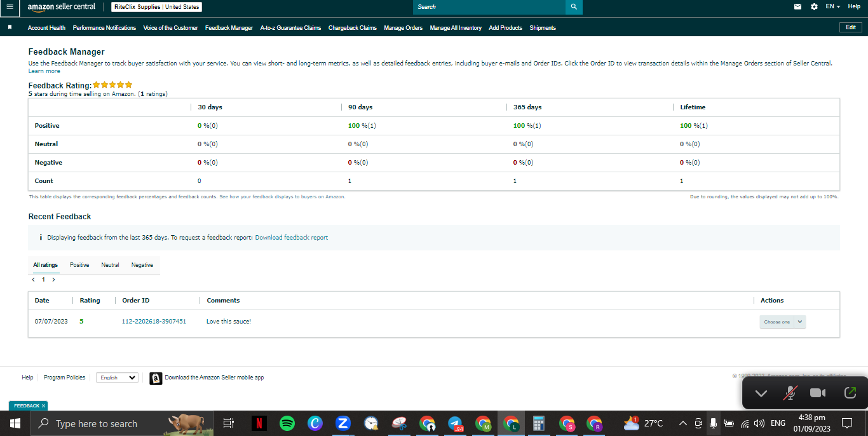
Task: Go to previous feedback page arrow
Action: click(33, 280)
